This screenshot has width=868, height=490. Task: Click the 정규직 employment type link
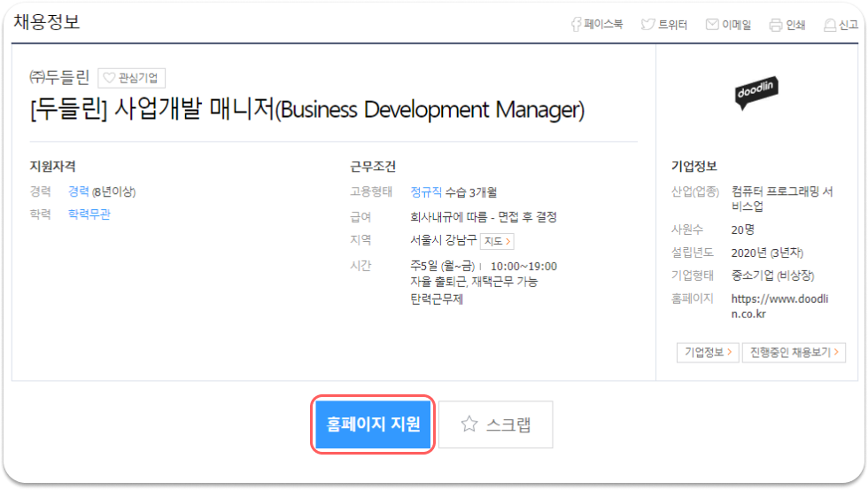pyautogui.click(x=426, y=192)
